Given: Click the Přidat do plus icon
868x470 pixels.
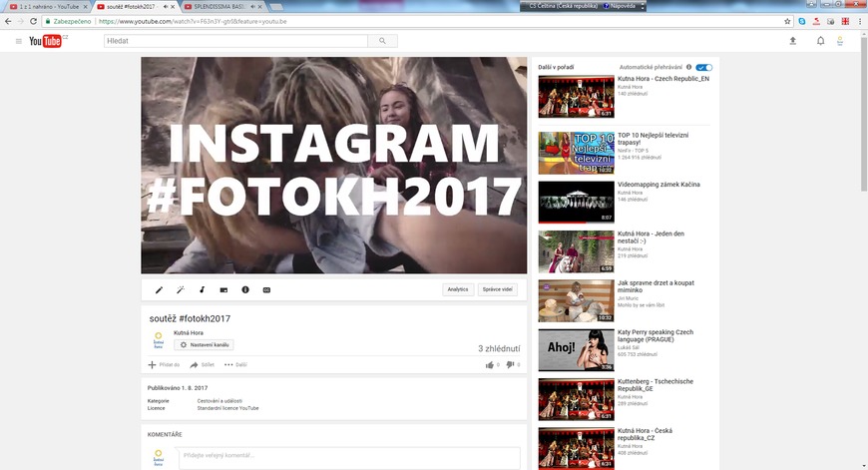Looking at the screenshot, I should 153,365.
